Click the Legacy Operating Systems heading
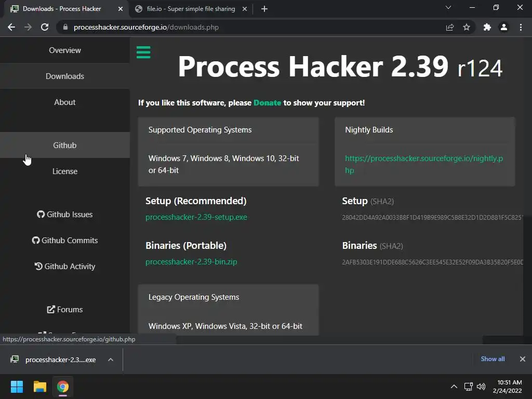The image size is (532, 399). 194,297
